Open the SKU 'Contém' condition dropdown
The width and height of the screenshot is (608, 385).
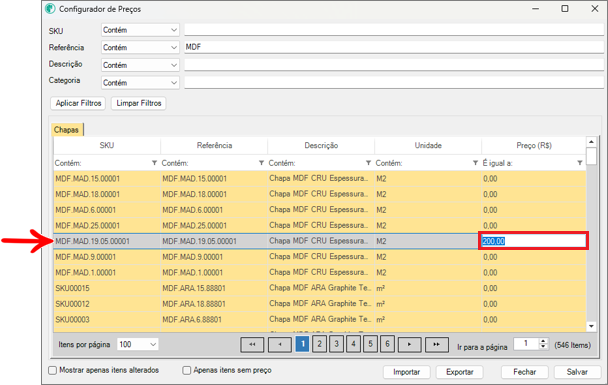click(x=140, y=30)
